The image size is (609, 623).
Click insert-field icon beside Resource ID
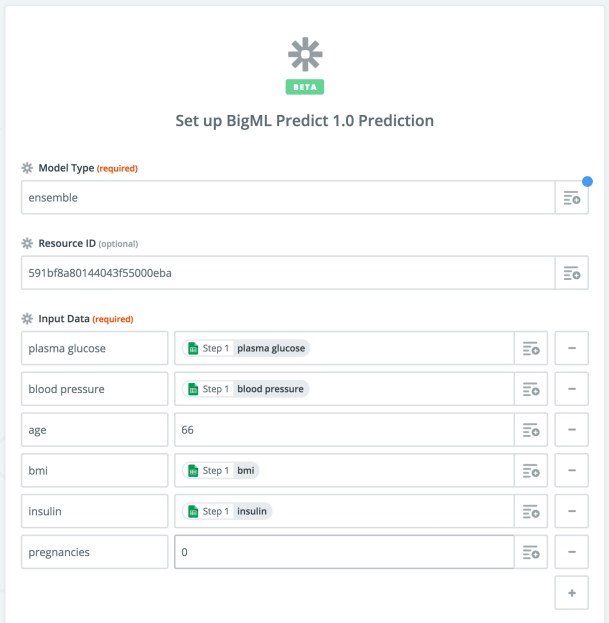pyautogui.click(x=572, y=272)
